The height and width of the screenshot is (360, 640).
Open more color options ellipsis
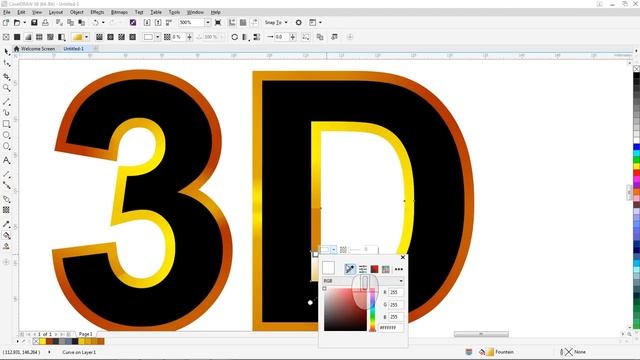399,269
